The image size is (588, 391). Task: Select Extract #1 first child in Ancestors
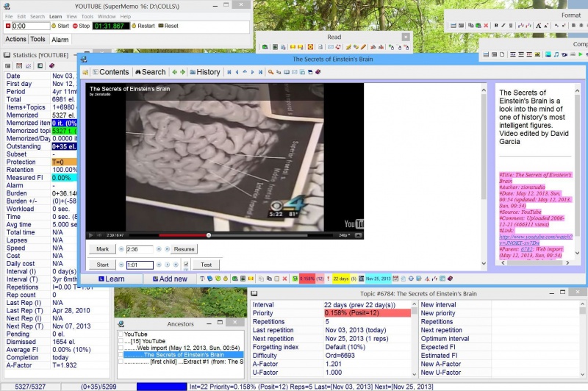coord(184,362)
